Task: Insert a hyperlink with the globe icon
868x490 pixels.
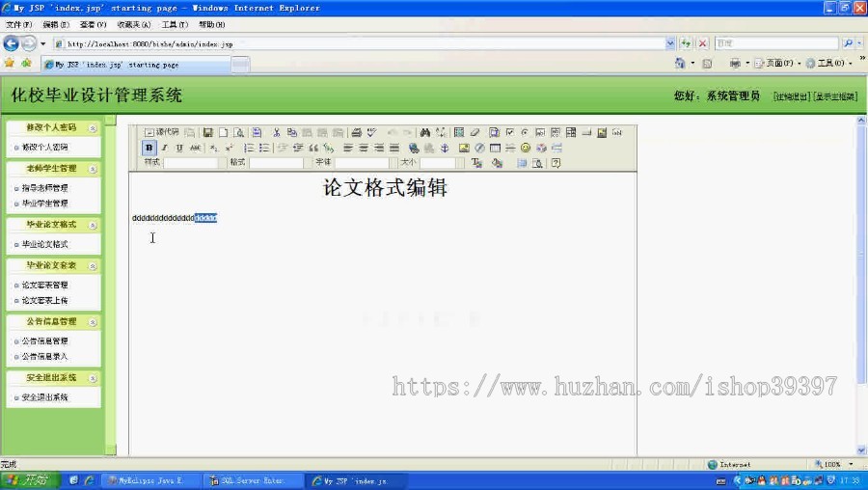Action: click(414, 148)
